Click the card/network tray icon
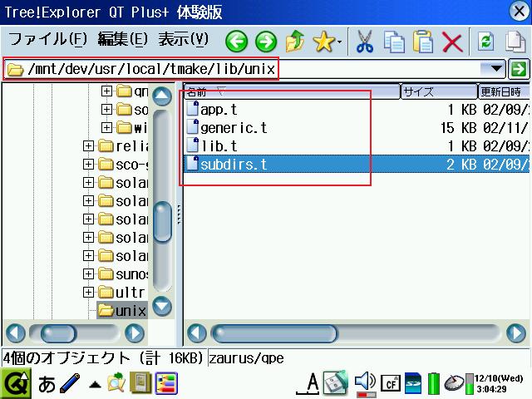Image resolution: width=532 pixels, height=399 pixels. pos(335,382)
